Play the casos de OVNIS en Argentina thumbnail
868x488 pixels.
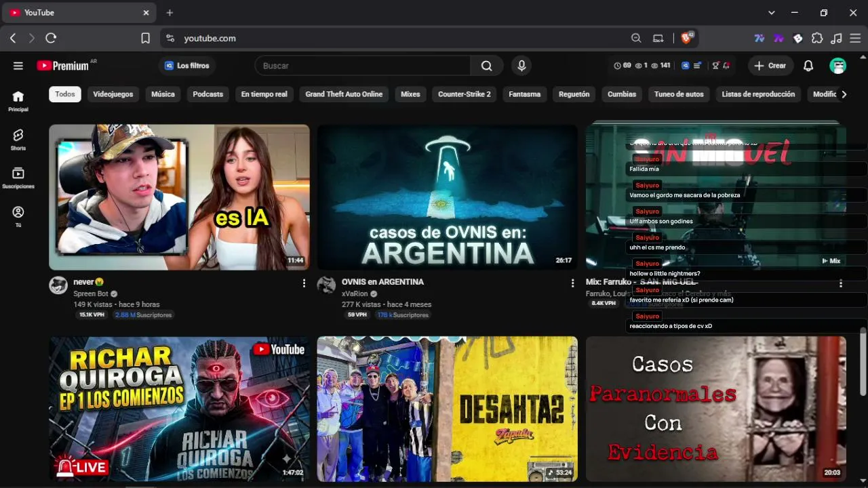coord(448,197)
